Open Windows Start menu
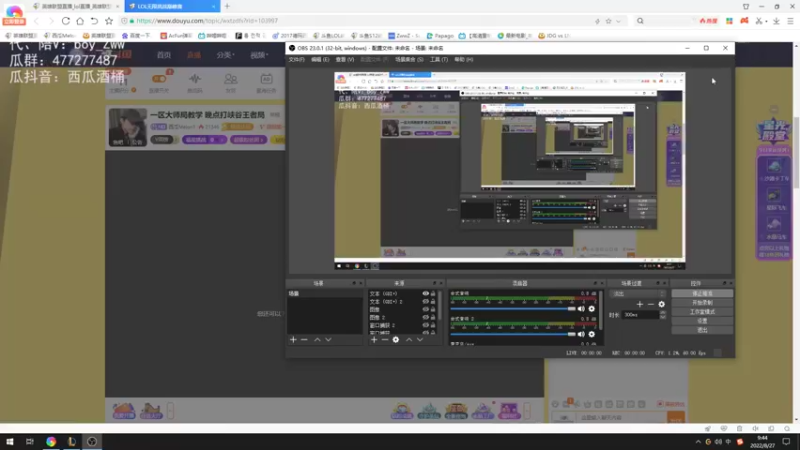The width and height of the screenshot is (800, 450). (x=10, y=441)
